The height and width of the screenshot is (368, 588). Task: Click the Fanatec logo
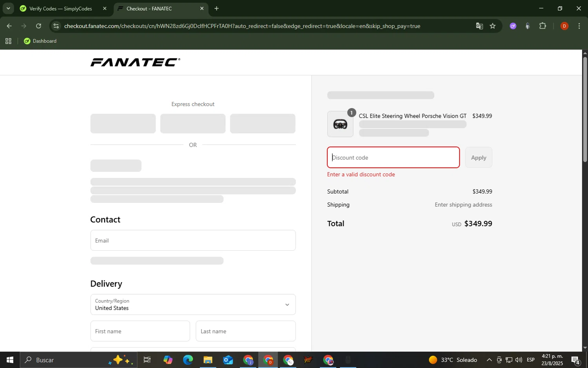click(135, 62)
